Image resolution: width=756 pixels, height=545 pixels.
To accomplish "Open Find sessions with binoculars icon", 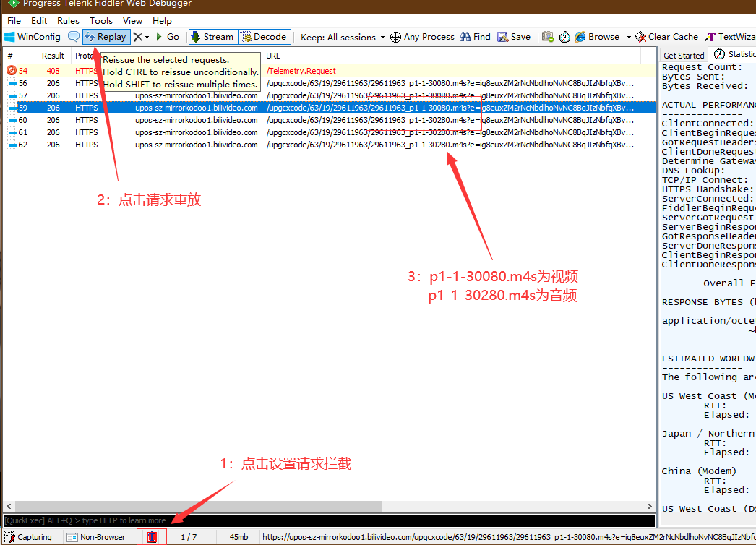I will (475, 37).
